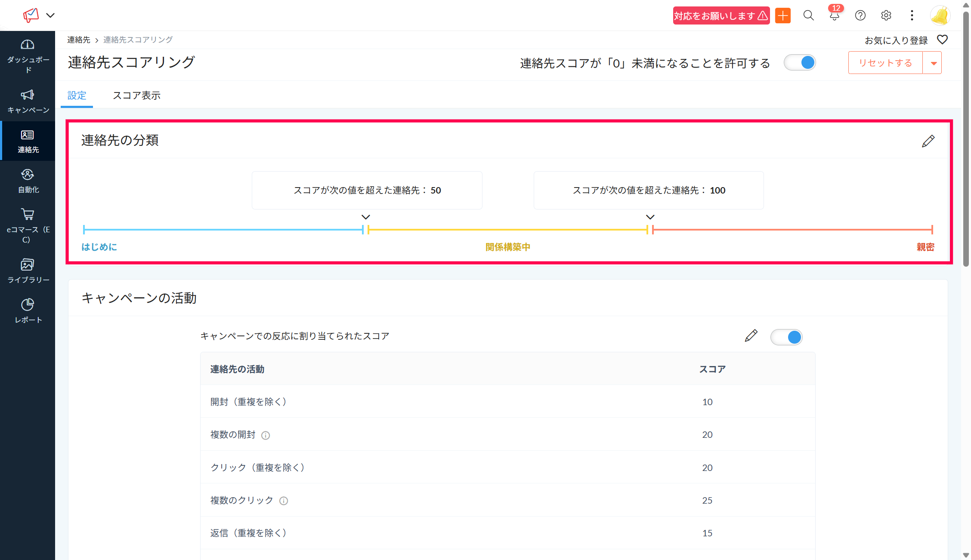Edit campaign activity scores pencil icon

tap(751, 336)
